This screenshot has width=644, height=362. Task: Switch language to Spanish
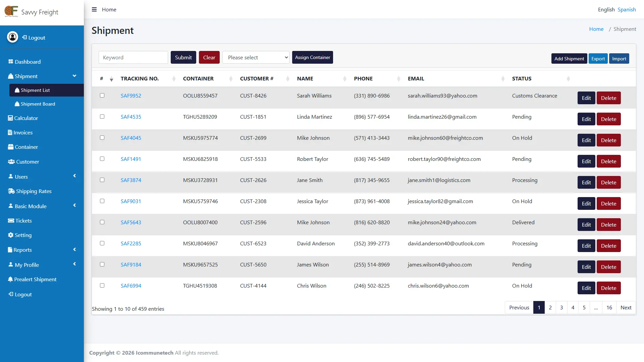(x=627, y=9)
